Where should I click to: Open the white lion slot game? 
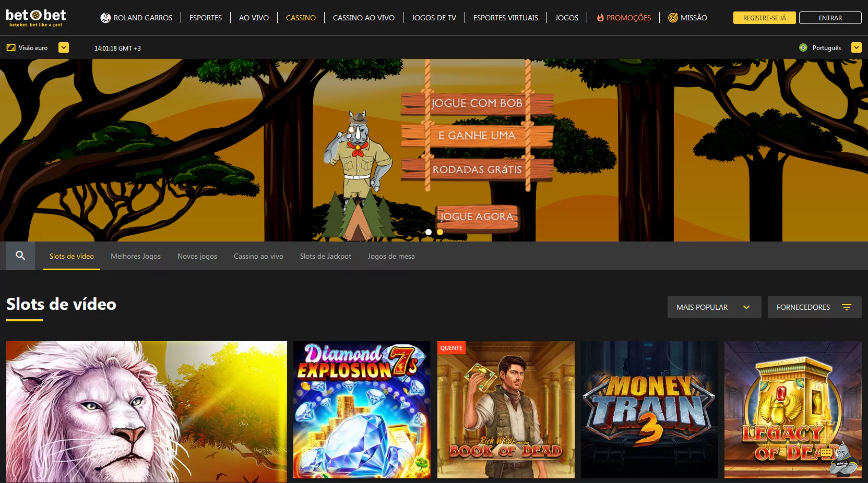pos(147,412)
